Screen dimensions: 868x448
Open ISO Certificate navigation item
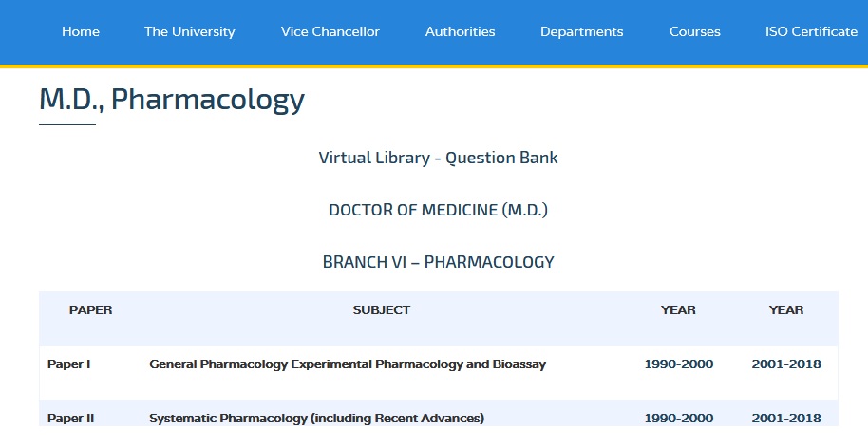812,31
